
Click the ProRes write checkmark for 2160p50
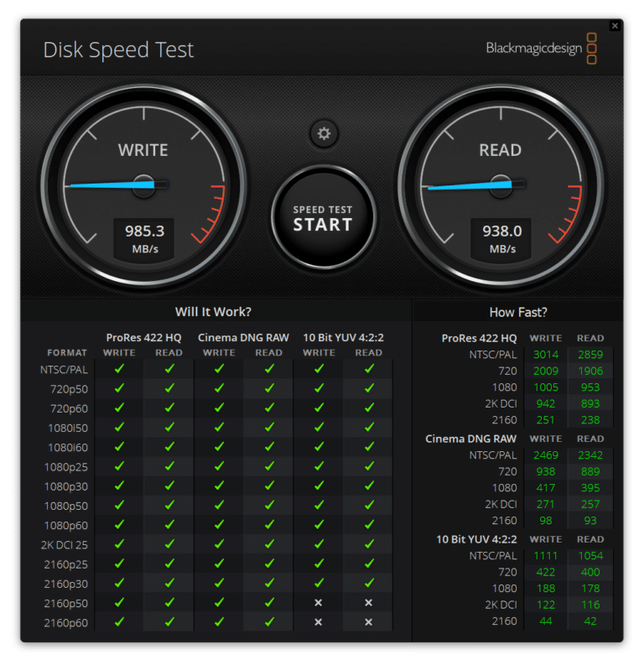pos(119,603)
